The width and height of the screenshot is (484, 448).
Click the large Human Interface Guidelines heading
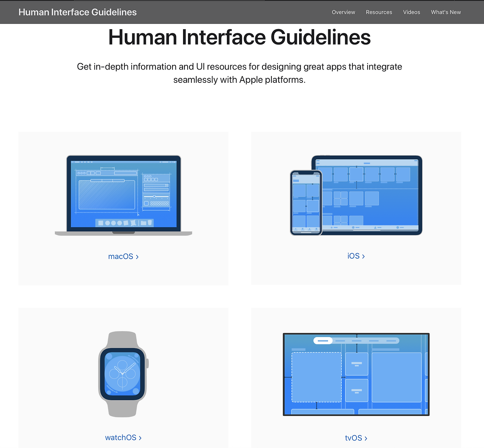tap(239, 37)
